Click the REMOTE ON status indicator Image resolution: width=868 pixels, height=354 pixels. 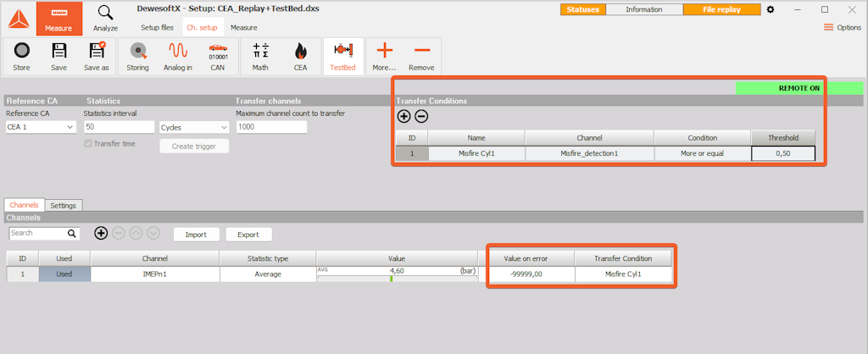click(x=798, y=88)
